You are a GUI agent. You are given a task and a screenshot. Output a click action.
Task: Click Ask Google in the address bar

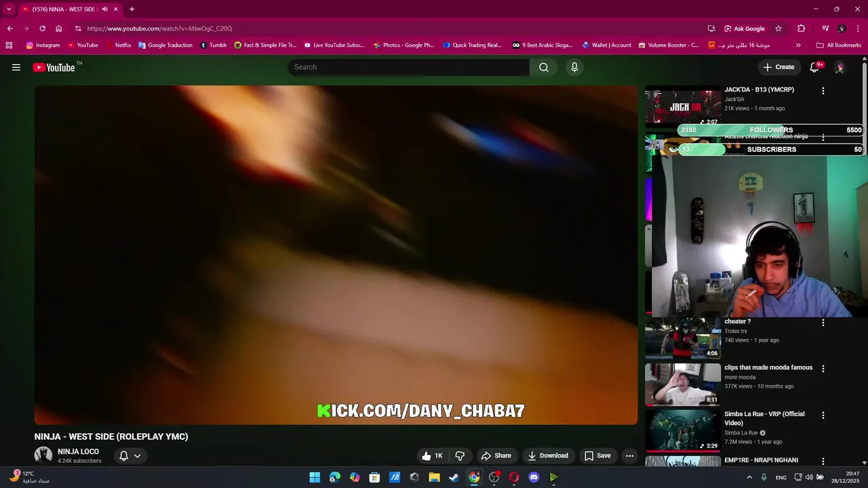click(745, 28)
